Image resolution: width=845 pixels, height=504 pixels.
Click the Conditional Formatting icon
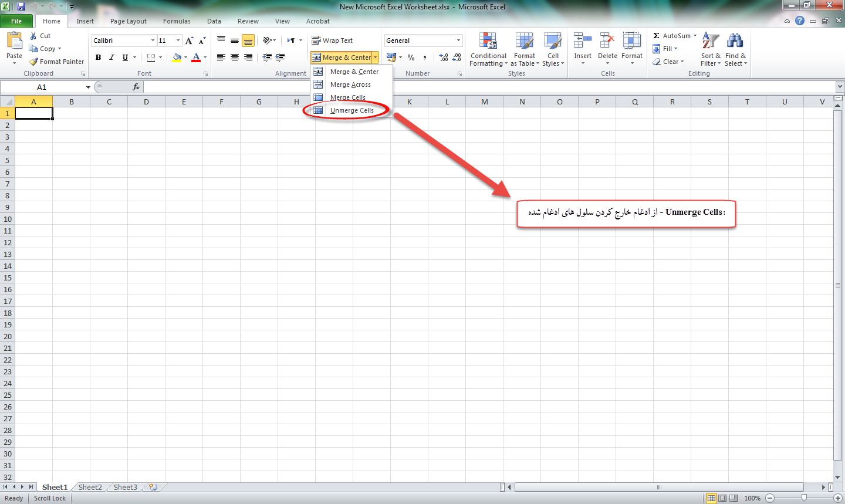point(488,41)
